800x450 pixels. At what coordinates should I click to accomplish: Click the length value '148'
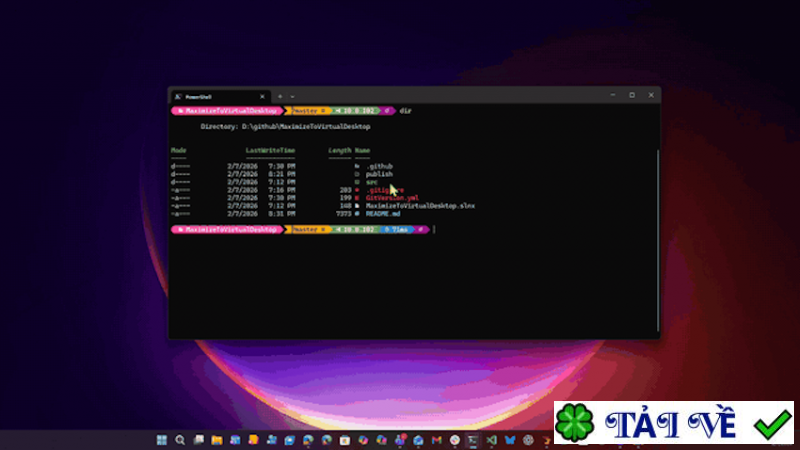[x=345, y=206]
